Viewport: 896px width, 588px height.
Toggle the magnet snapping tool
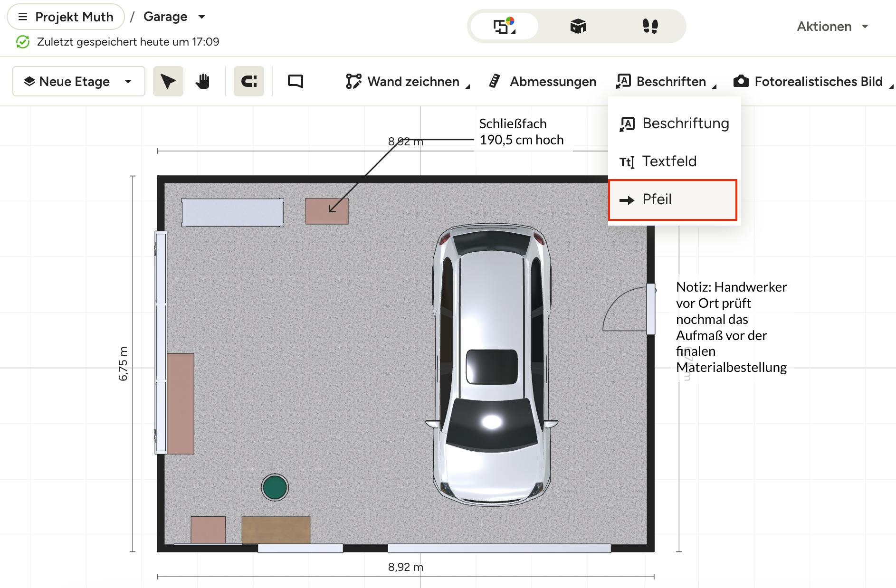click(249, 81)
